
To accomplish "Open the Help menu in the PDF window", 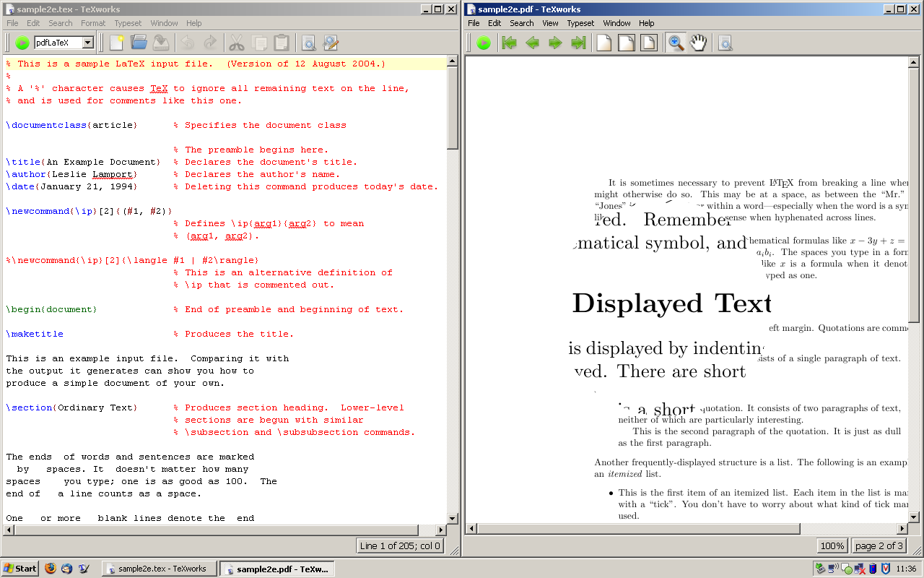I will (647, 23).
